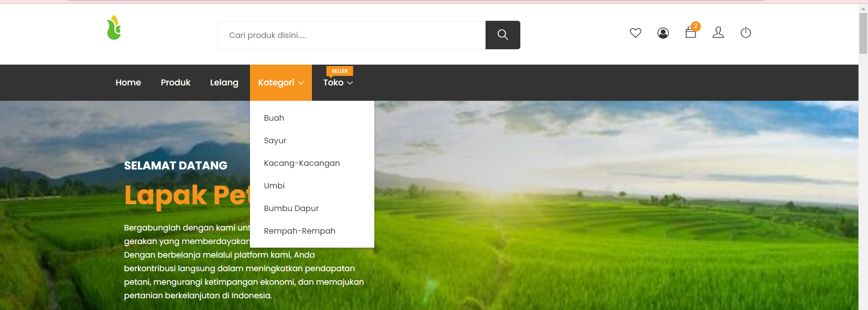Focus the 'Cari produk disini' search field
This screenshot has height=310, width=868.
351,35
